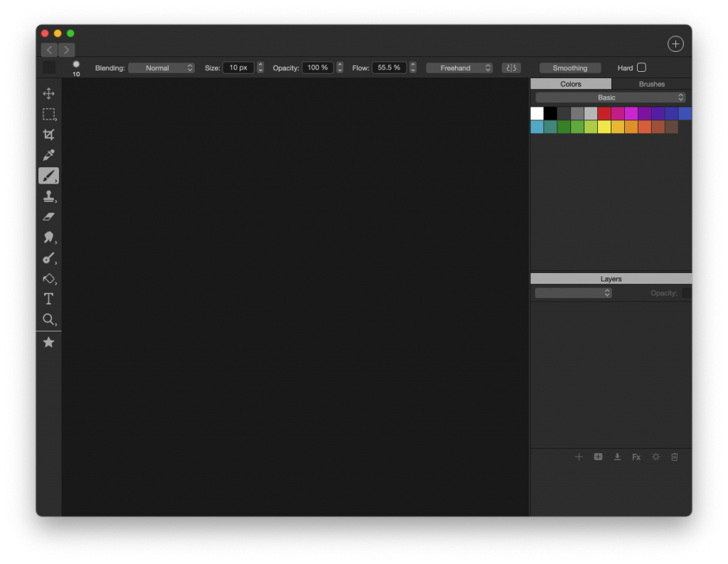Click the round plus button at top right
The height and width of the screenshot is (564, 728).
(x=675, y=44)
